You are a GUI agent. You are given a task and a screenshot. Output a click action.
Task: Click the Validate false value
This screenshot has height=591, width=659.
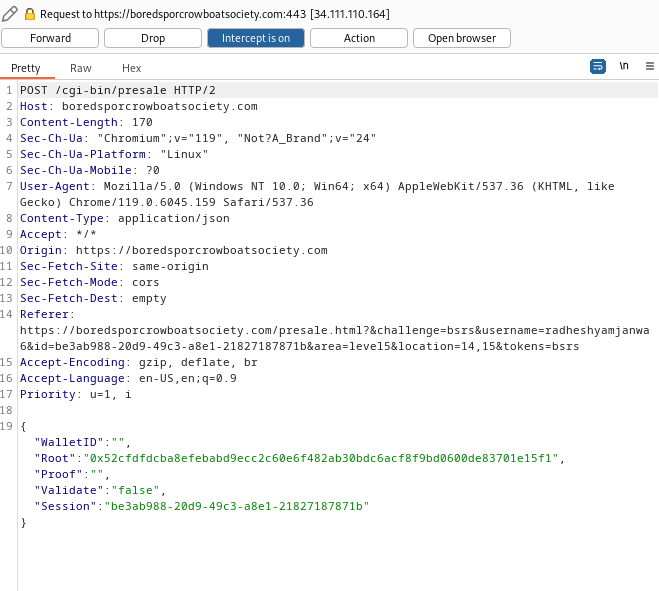pos(135,490)
